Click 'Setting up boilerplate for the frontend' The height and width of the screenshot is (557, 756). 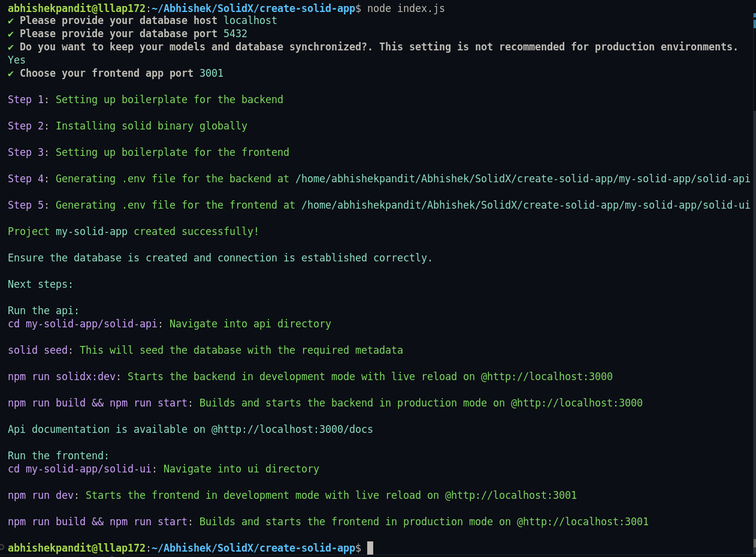tap(173, 152)
